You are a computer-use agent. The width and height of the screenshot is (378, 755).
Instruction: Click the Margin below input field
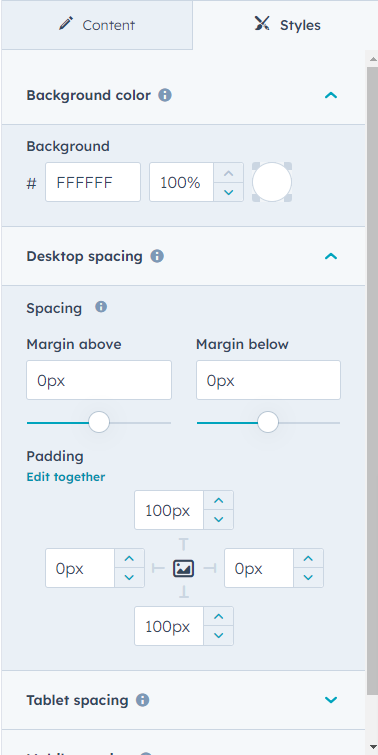pyautogui.click(x=268, y=380)
